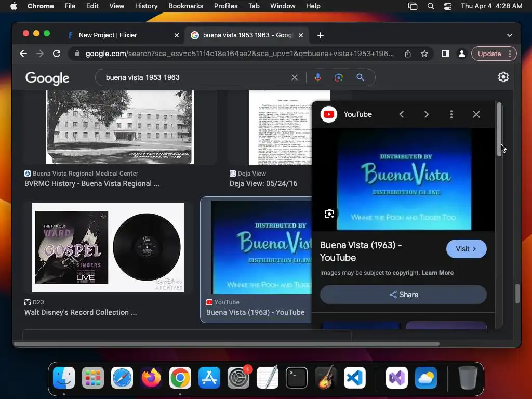Start voice search with microphone icon
The image size is (532, 399).
(317, 77)
